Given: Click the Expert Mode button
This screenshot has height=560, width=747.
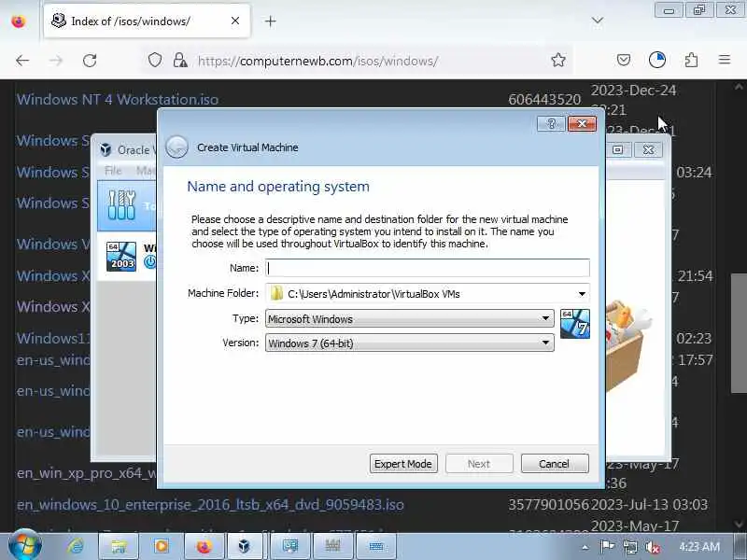Looking at the screenshot, I should point(403,463).
